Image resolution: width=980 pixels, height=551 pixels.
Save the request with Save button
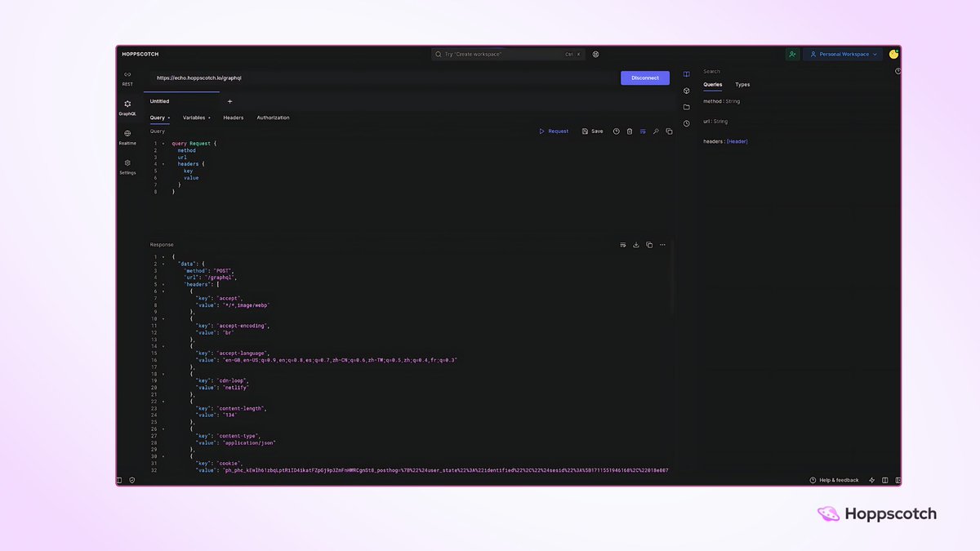[593, 131]
